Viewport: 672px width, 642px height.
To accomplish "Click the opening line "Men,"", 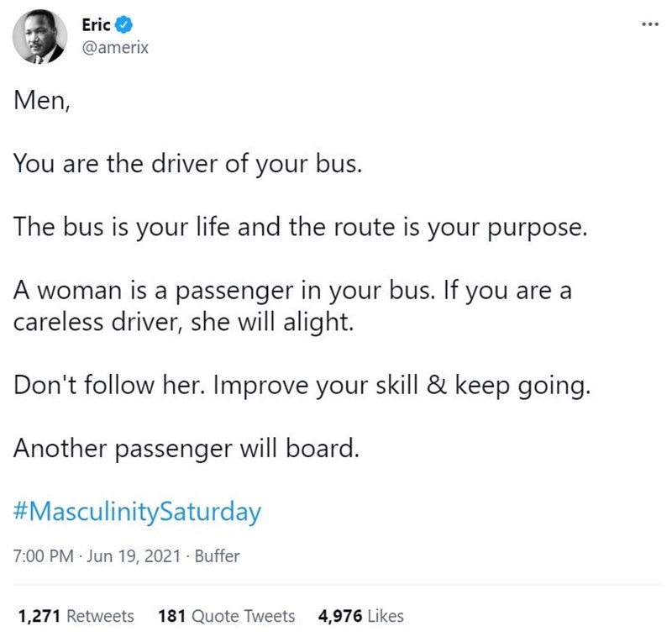I will pos(41,101).
